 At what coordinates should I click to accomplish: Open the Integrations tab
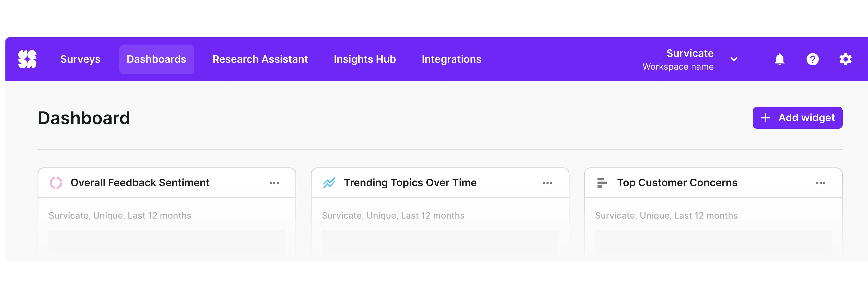452,59
